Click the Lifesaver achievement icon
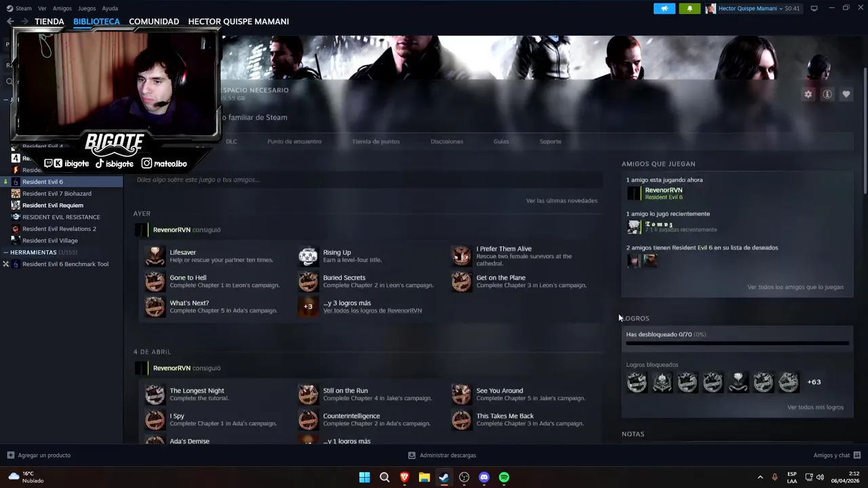The width and height of the screenshot is (868, 488). coord(155,256)
